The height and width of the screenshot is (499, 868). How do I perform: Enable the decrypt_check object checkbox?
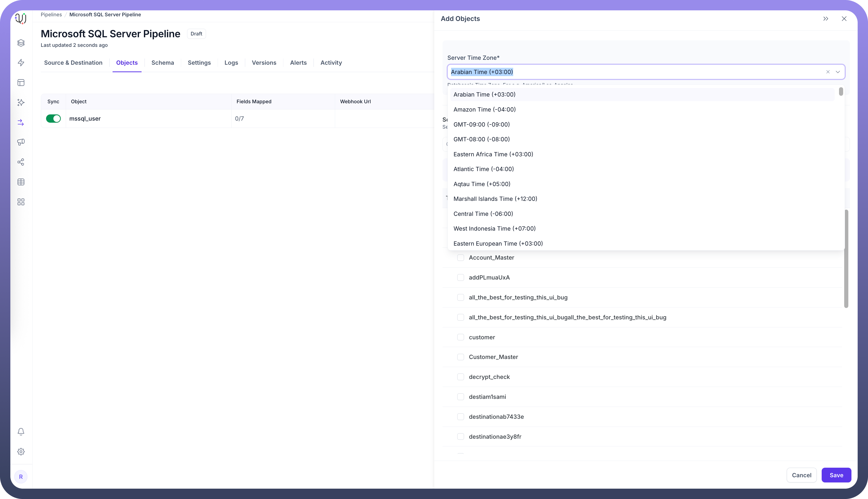(461, 377)
